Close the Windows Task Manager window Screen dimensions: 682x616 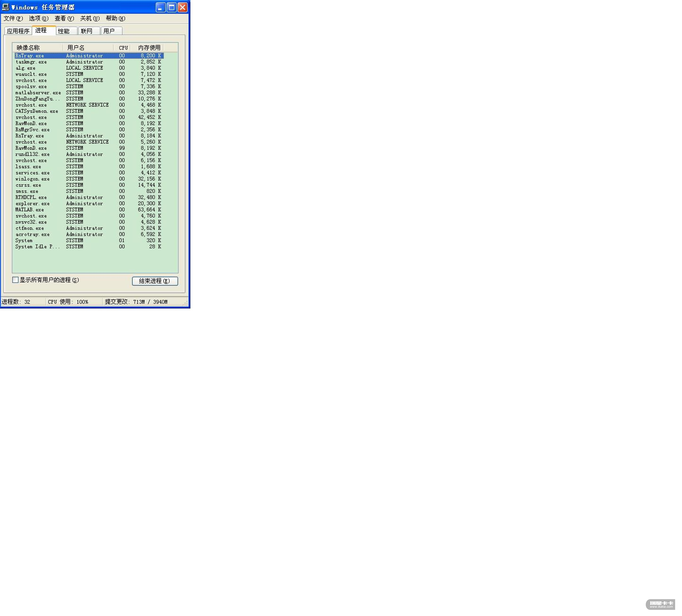183,7
